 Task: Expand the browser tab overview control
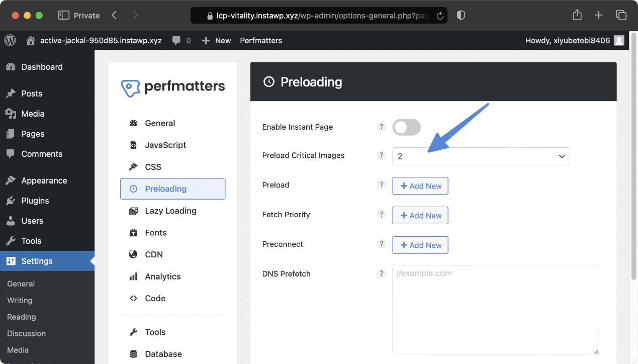(621, 15)
